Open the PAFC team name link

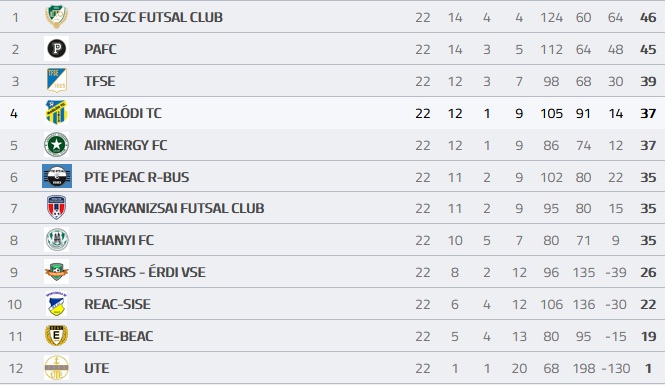pos(100,49)
